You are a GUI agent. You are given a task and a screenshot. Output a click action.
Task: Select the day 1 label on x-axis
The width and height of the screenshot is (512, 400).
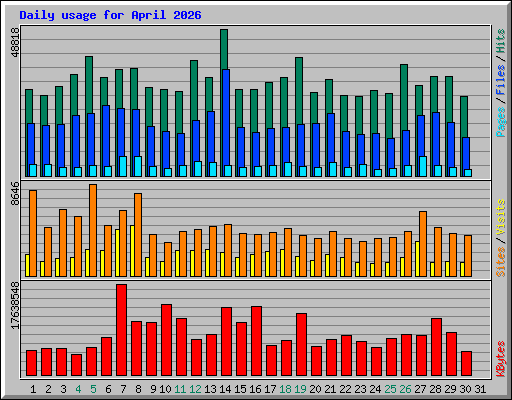click(33, 389)
